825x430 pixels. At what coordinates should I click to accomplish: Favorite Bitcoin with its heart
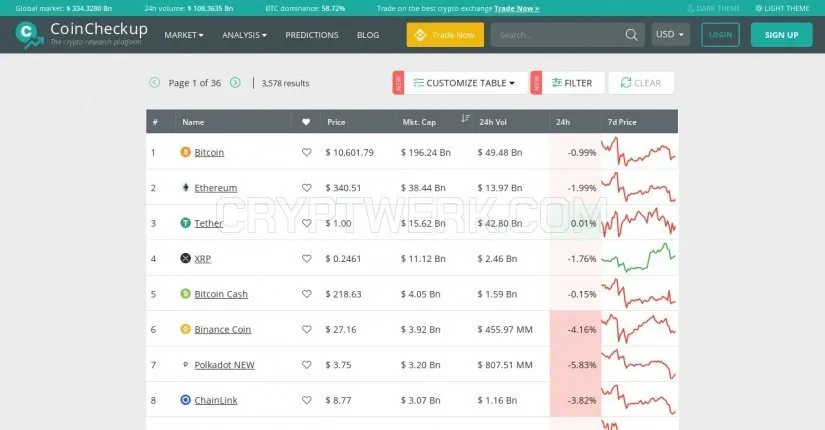click(x=307, y=153)
